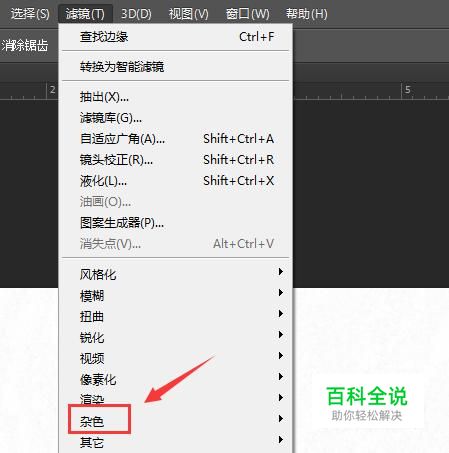
Task: Expand the 渲染 submenu
Action: pos(176,398)
